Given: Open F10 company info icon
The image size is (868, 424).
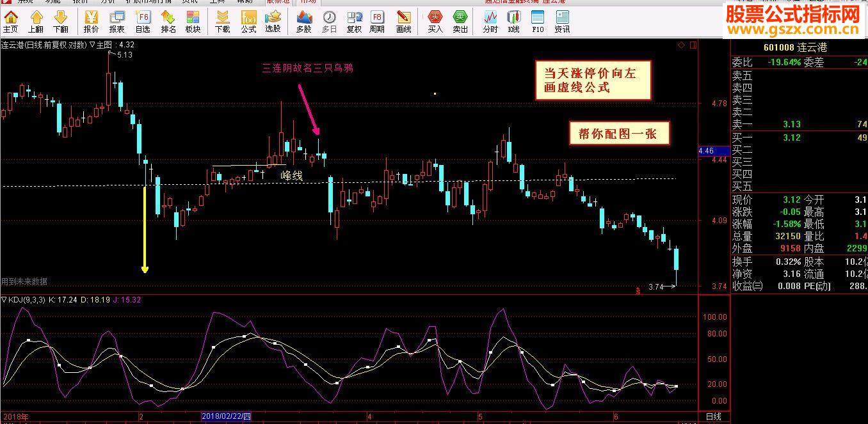Looking at the screenshot, I should [538, 21].
